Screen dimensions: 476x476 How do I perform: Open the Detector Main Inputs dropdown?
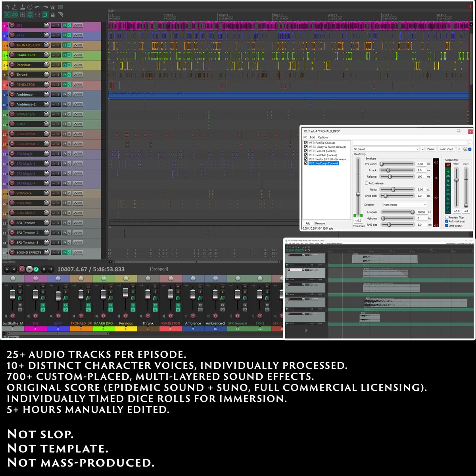(x=404, y=205)
